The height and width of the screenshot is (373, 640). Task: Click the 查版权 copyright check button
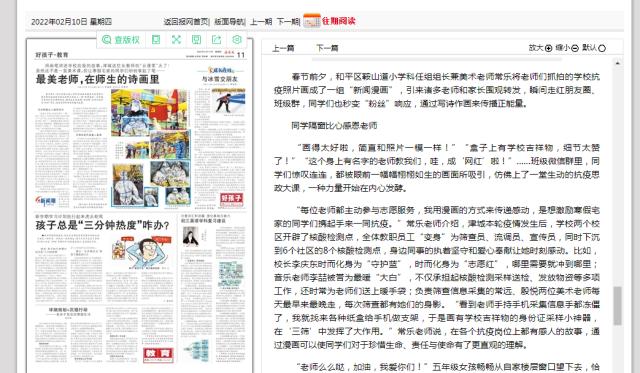click(120, 40)
